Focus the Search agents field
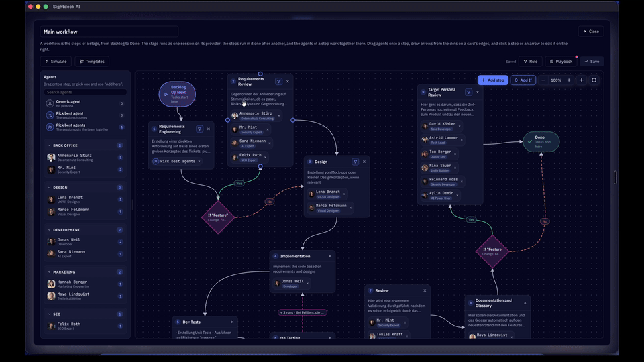This screenshot has height=362, width=644. point(85,92)
